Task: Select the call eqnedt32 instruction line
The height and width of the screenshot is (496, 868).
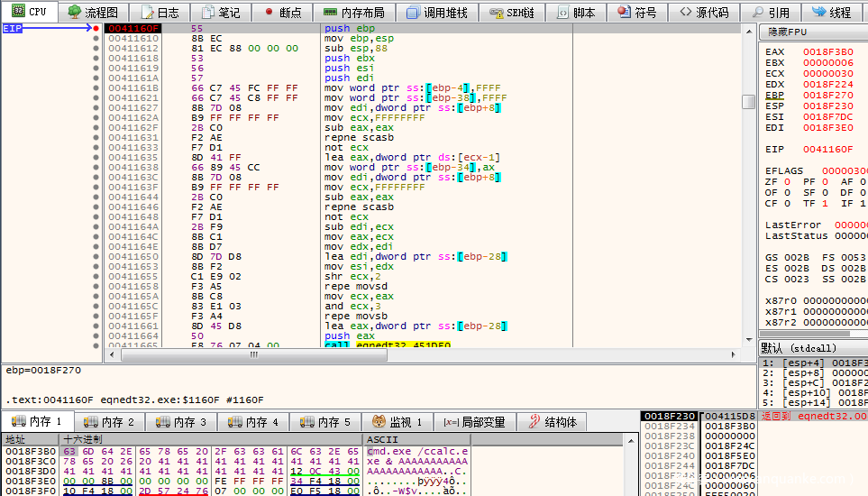Action: [x=380, y=344]
